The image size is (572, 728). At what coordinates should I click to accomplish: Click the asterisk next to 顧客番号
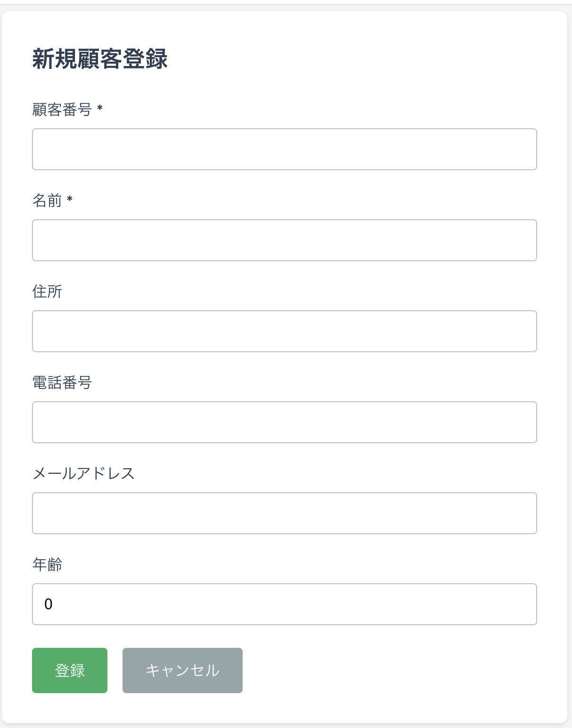pos(99,109)
